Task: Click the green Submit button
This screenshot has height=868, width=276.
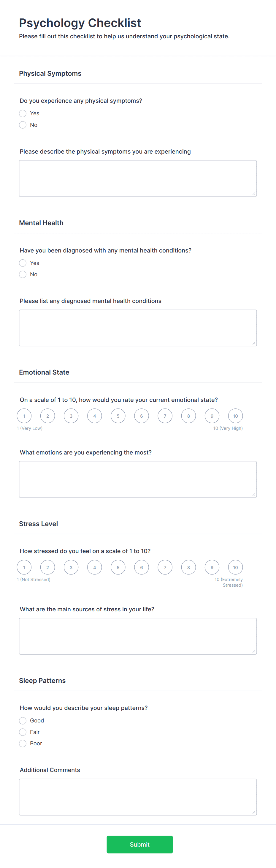Action: tap(140, 845)
